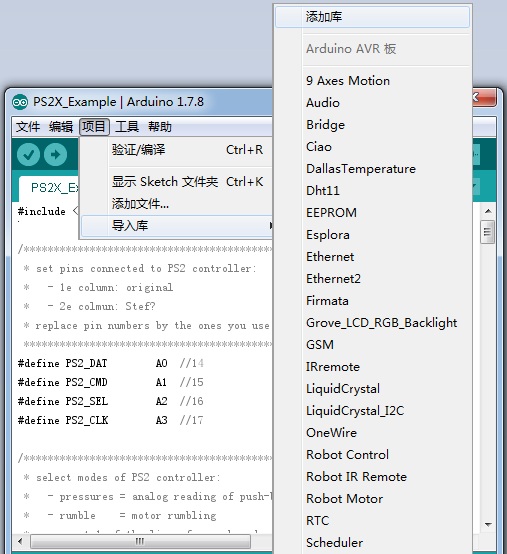Click the horizontal scrollbar thumb
Screen dimensions: 507x554
140,541
